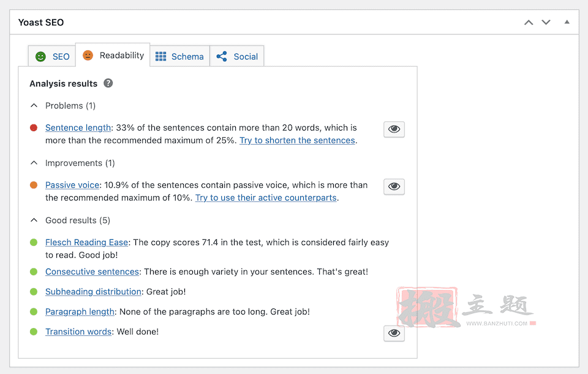The width and height of the screenshot is (588, 374).
Task: Click the Social share icon
Action: pos(222,56)
